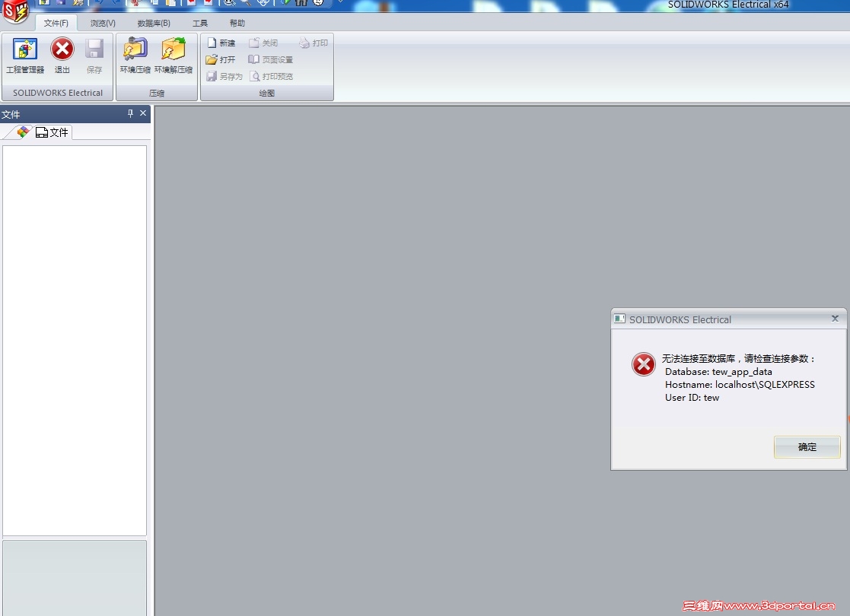Select the colored cubes tab in side panel

click(x=23, y=132)
